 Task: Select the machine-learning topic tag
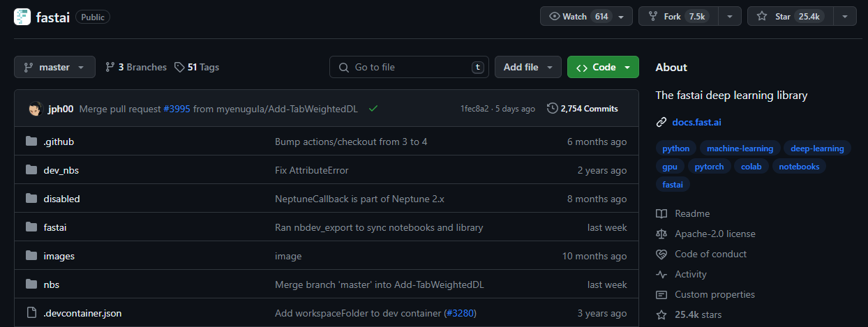coord(740,149)
